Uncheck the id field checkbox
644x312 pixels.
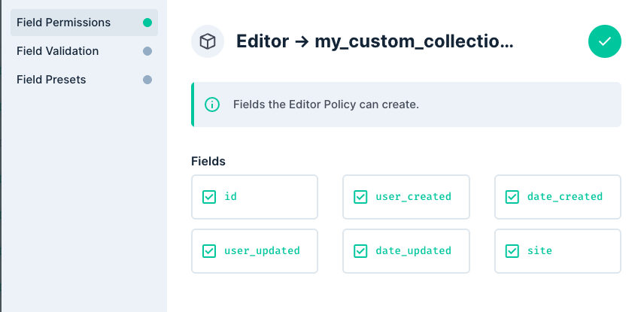210,197
